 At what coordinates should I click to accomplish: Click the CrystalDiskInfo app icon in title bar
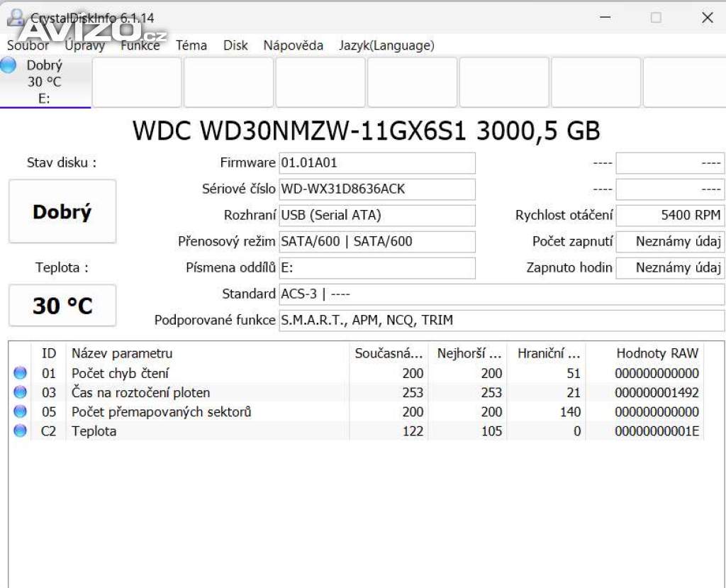click(x=16, y=18)
